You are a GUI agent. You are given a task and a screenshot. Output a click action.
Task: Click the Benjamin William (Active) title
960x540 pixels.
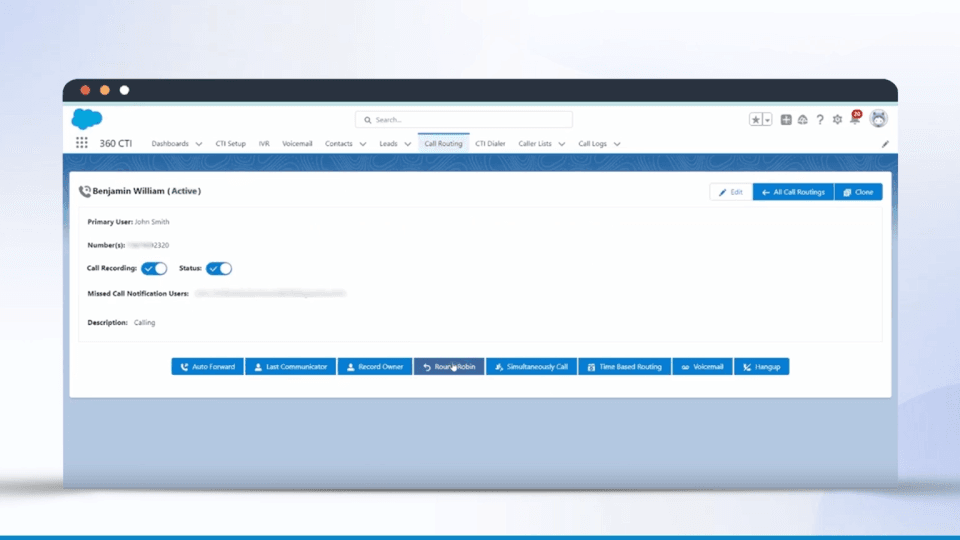147,191
